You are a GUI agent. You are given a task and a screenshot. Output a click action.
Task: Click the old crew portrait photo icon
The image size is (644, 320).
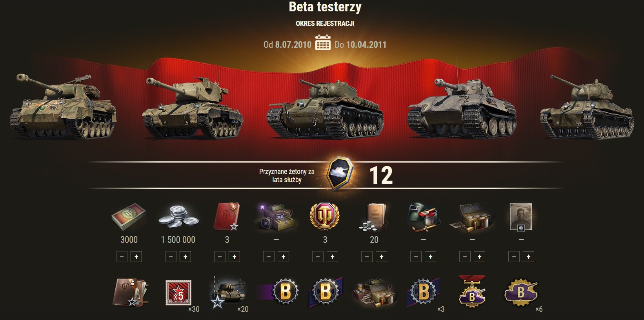coord(521,217)
